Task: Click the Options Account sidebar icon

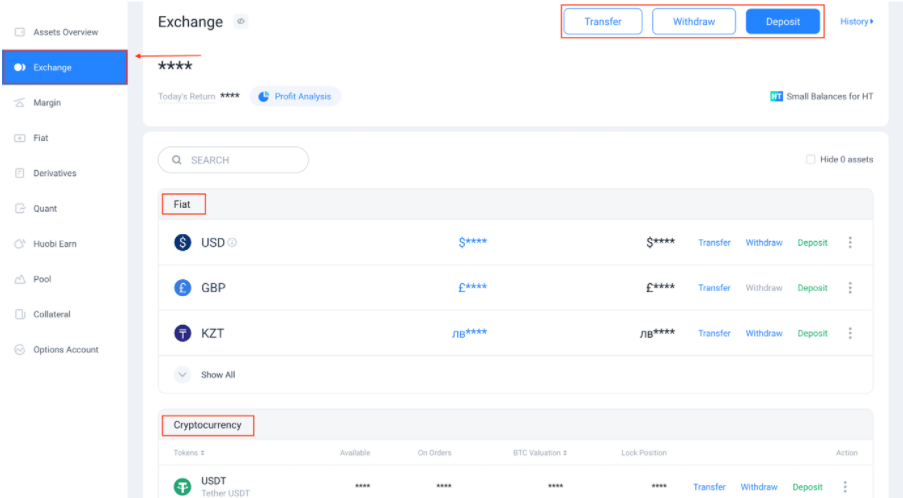Action: point(20,349)
